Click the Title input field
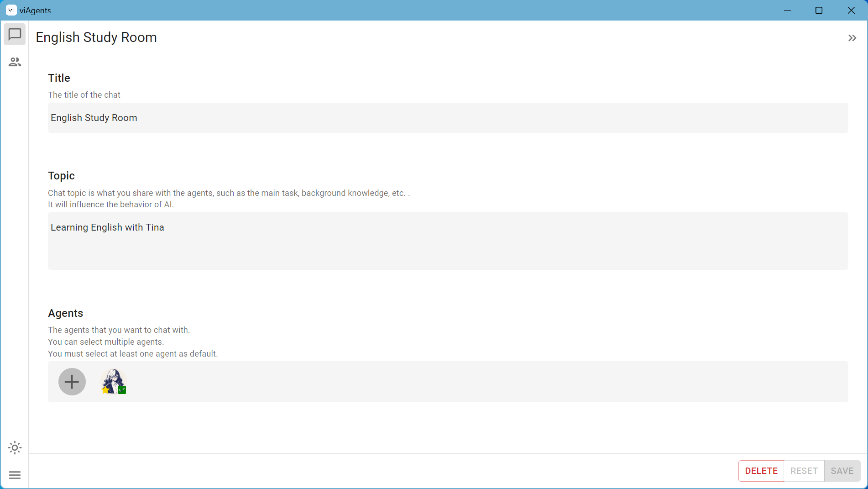Viewport: 868px width, 489px height. [447, 118]
